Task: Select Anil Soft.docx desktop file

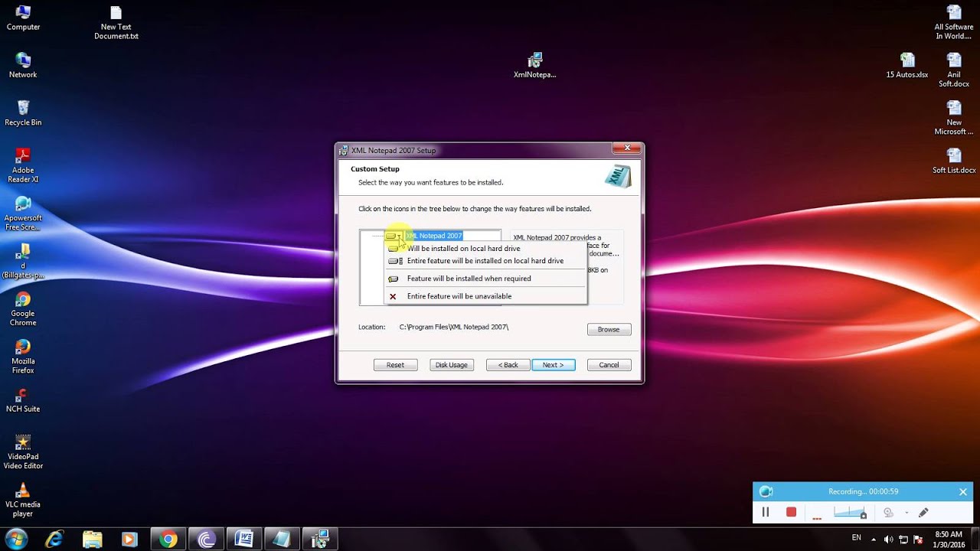Action: click(x=954, y=70)
